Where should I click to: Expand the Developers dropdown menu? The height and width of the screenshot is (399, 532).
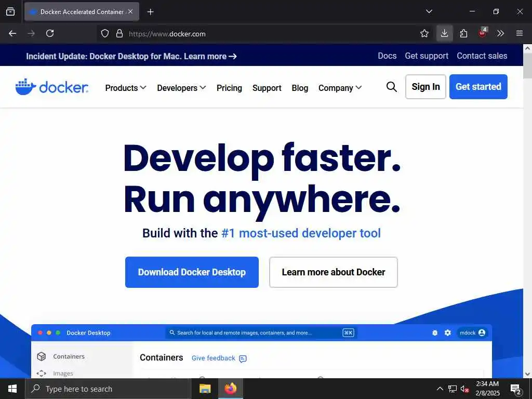(x=181, y=88)
